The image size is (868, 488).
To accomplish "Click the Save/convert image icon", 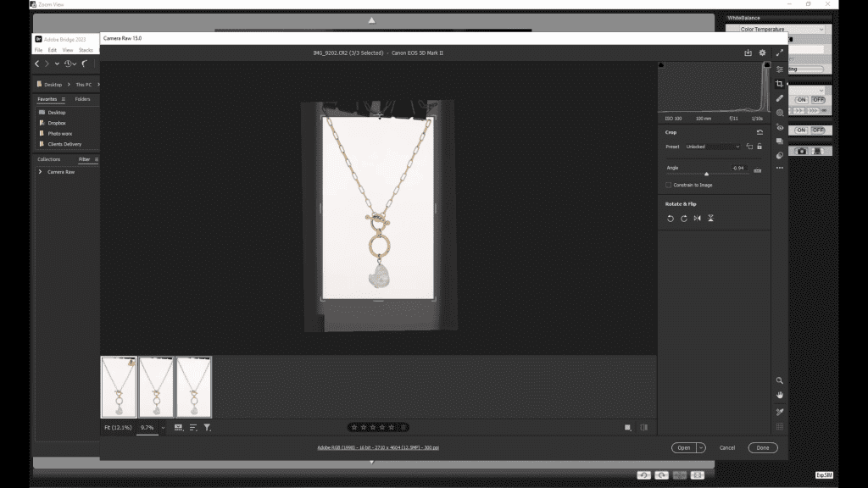I will click(748, 53).
